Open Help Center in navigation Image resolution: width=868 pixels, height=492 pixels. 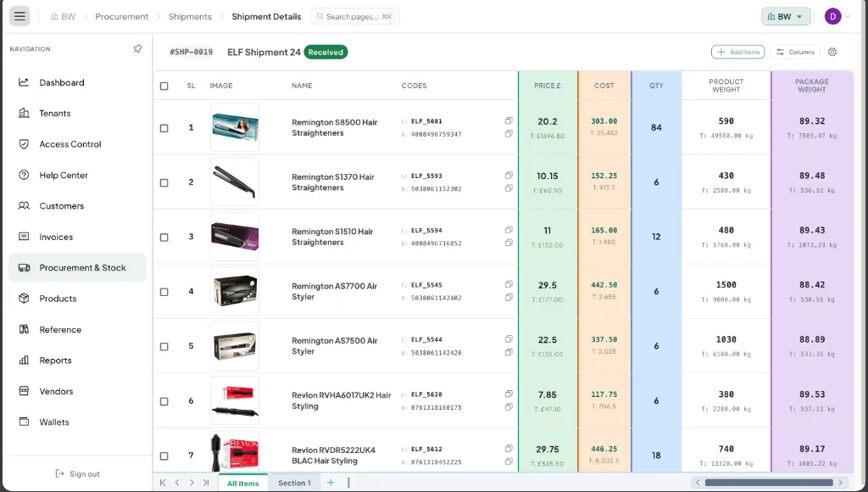pos(77,175)
